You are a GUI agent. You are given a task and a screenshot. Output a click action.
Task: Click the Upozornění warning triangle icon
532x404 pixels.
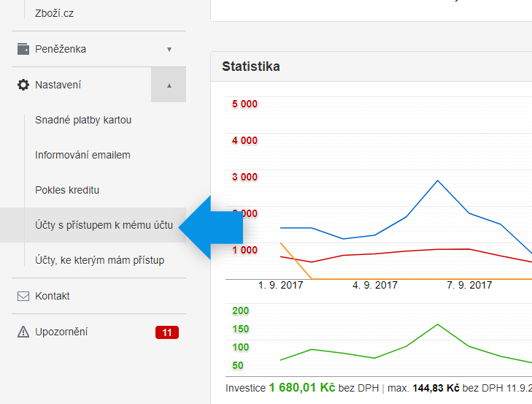[x=23, y=332]
